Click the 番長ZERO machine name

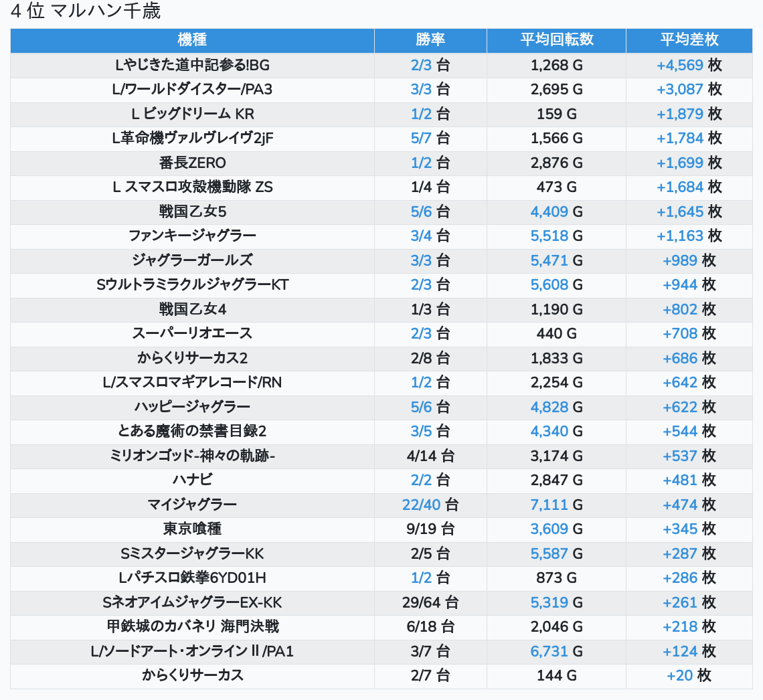192,163
